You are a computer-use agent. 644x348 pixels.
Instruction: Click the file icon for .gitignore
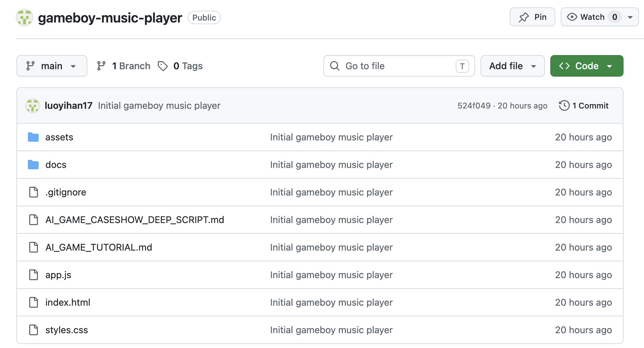34,192
